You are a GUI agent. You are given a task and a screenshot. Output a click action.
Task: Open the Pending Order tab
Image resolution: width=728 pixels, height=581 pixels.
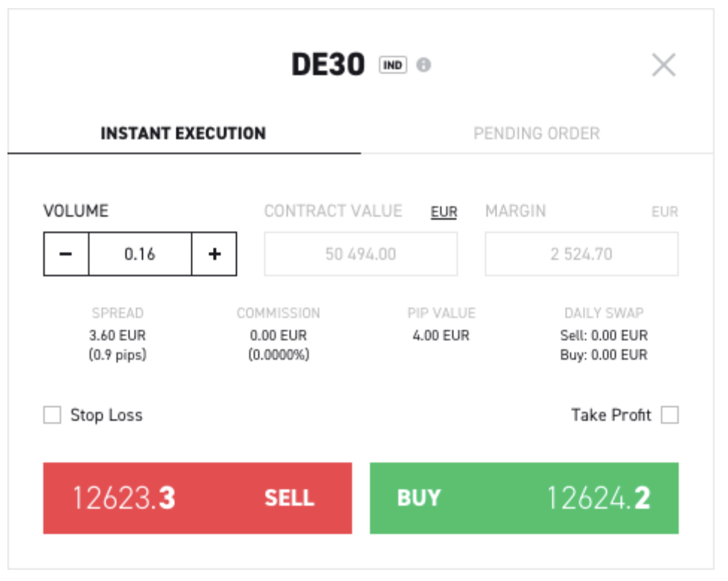point(537,134)
